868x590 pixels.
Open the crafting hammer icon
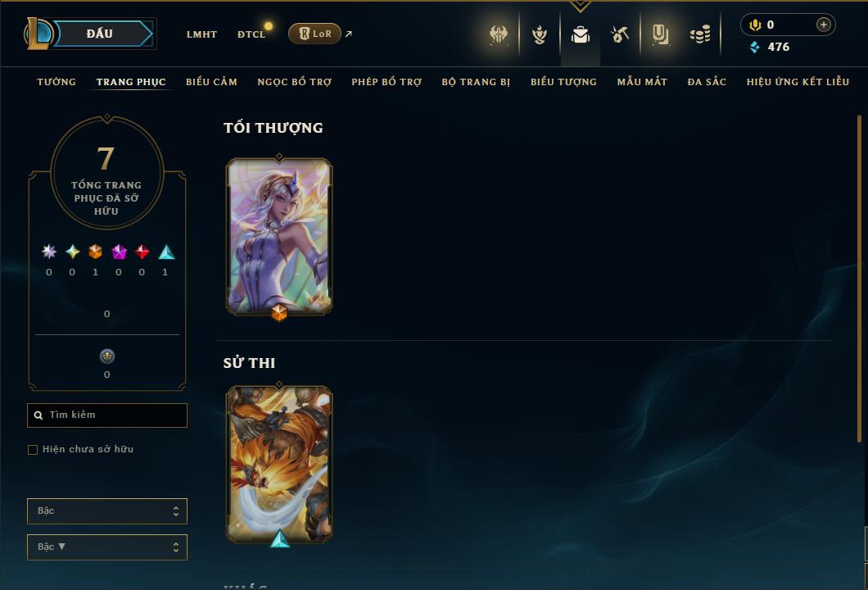click(619, 35)
